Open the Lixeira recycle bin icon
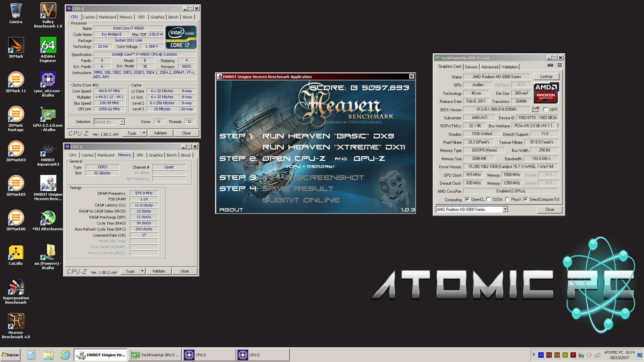Screen dimensions: 644x362 [x=16, y=14]
